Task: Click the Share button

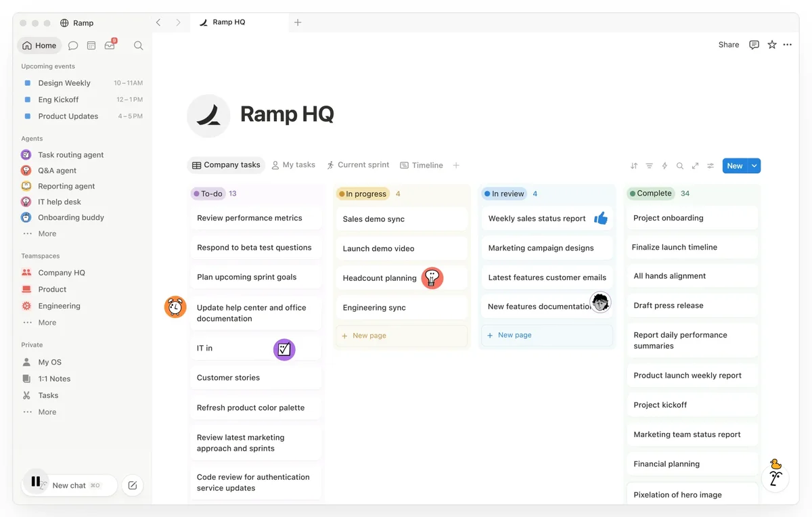Action: coord(729,45)
